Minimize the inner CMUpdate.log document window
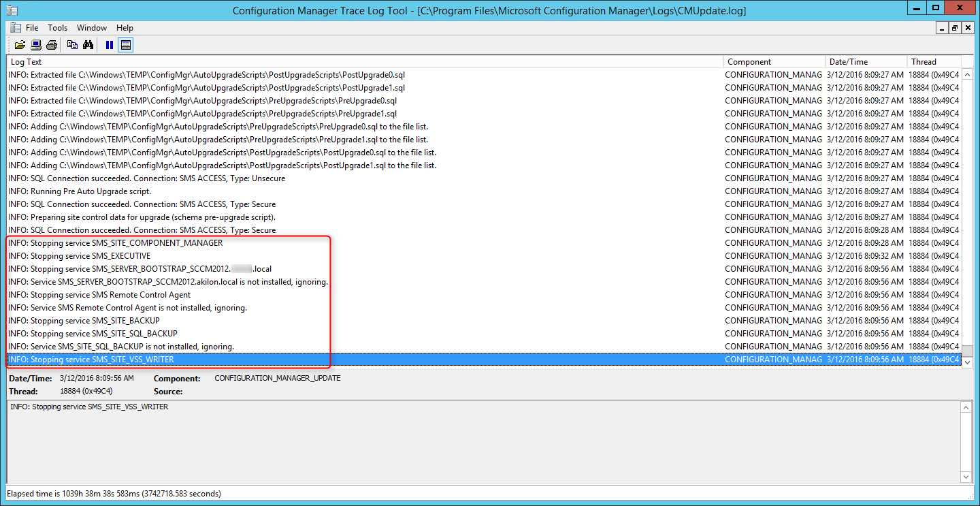 click(943, 28)
